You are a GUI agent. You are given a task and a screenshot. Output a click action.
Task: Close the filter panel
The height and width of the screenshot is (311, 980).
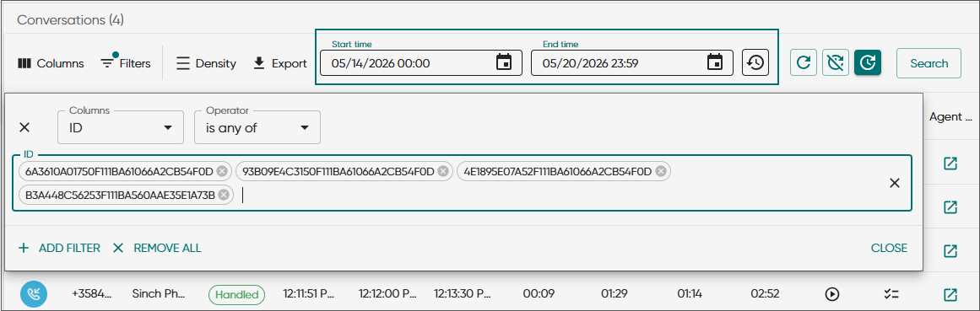point(889,248)
